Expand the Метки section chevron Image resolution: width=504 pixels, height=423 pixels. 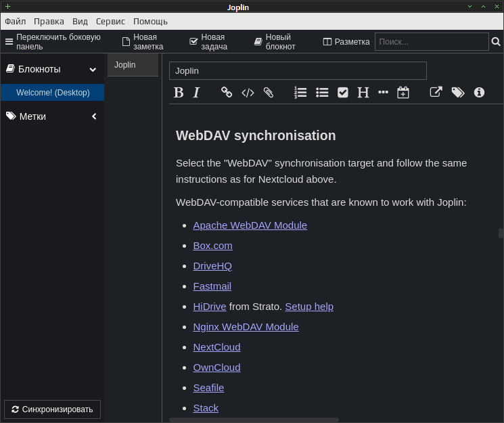pyautogui.click(x=94, y=116)
